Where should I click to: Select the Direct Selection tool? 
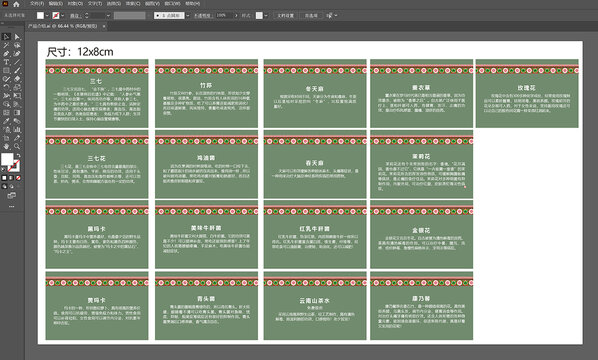pos(17,37)
